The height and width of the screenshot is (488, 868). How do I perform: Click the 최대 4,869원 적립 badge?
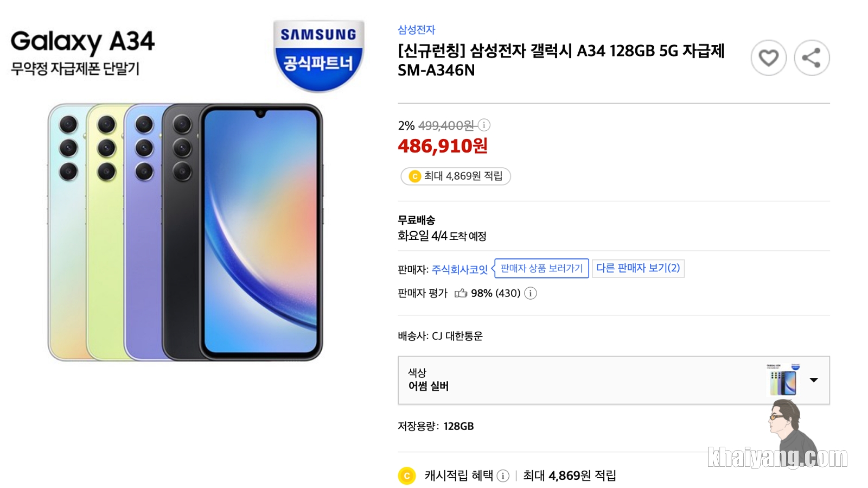point(456,176)
